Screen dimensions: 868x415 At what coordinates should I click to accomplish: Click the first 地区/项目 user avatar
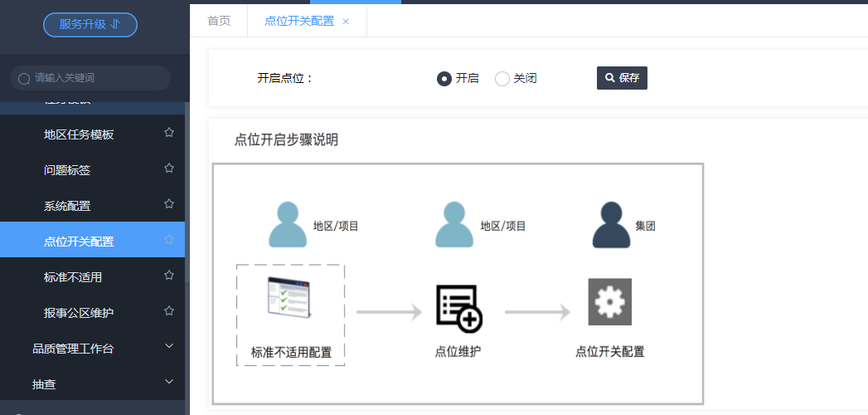point(288,224)
